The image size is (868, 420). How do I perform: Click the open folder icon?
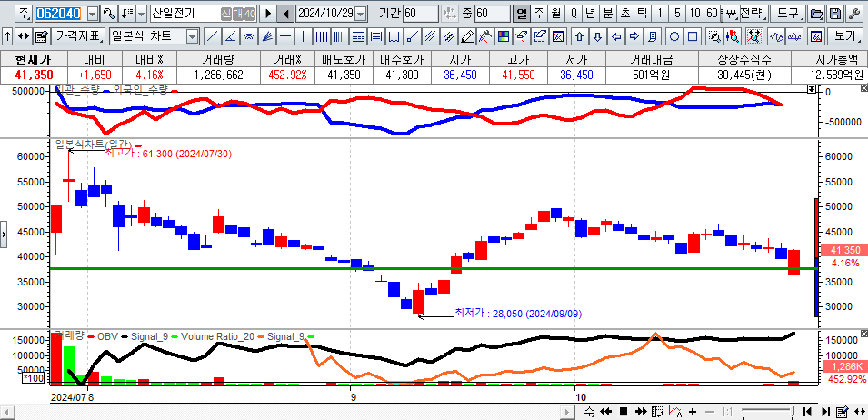click(x=815, y=14)
